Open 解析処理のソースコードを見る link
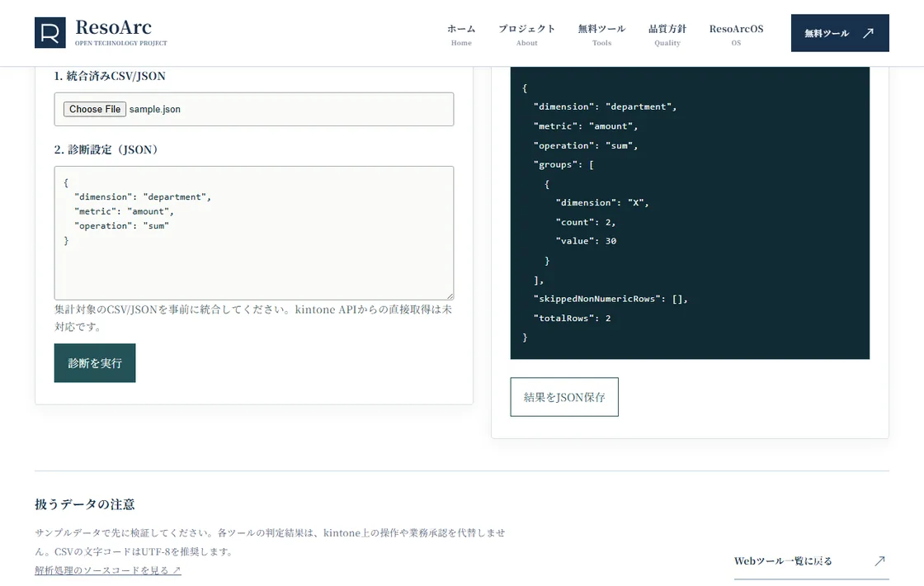The height and width of the screenshot is (586, 924). click(x=108, y=570)
